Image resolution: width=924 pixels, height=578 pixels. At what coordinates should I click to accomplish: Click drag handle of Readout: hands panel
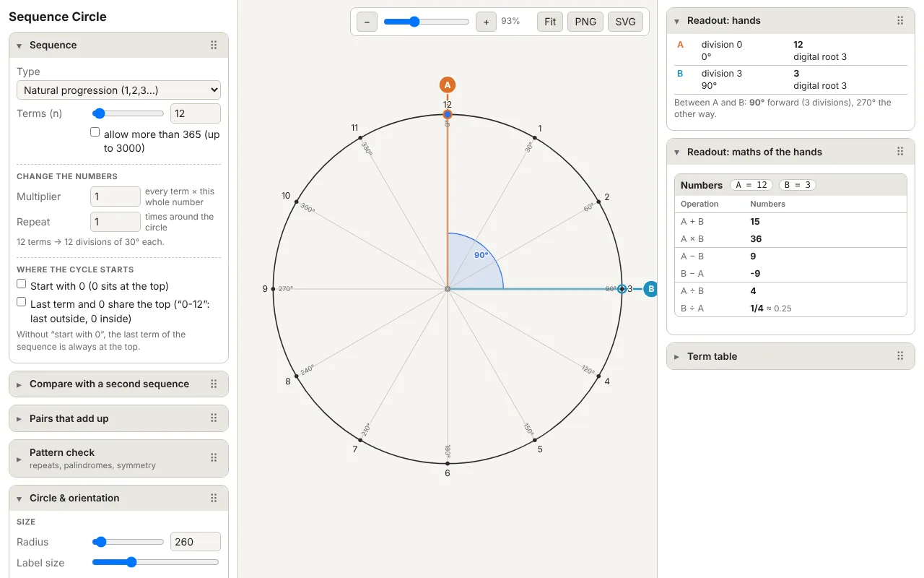click(x=900, y=20)
